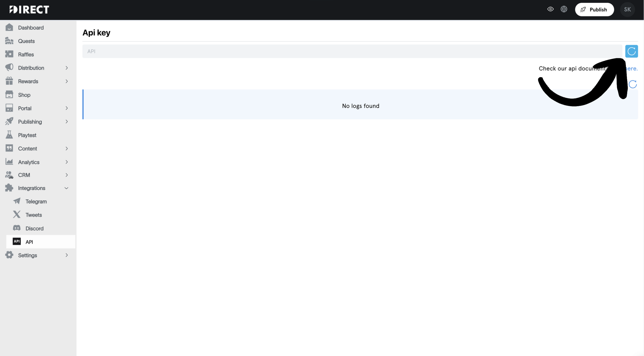The width and height of the screenshot is (644, 356).
Task: Click the Direct logo
Action: point(29,9)
